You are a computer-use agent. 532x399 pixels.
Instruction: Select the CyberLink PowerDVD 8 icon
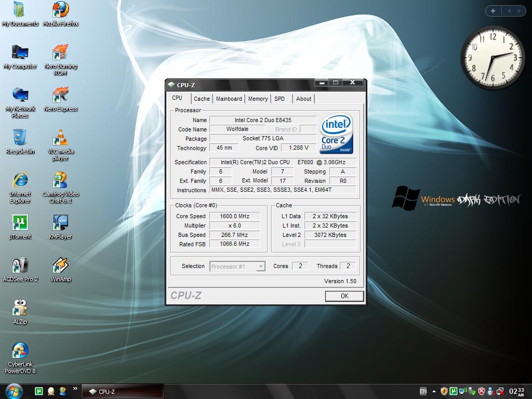pyautogui.click(x=20, y=351)
